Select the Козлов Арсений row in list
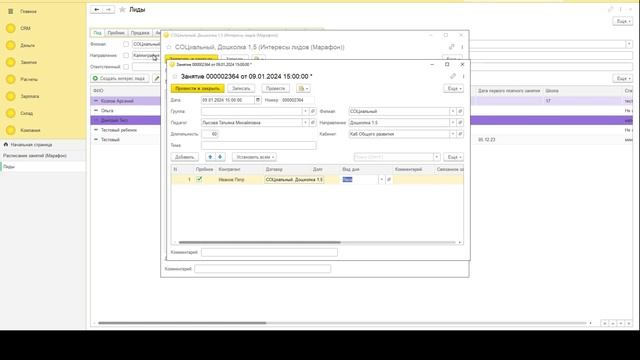Screen dimensions: 640x360 126,101
